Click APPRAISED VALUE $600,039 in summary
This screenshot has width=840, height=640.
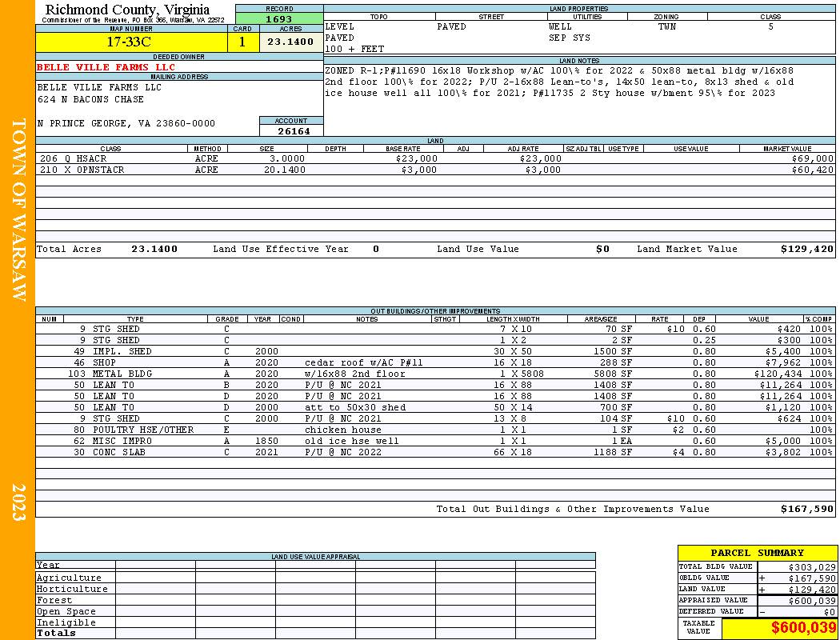click(x=812, y=601)
